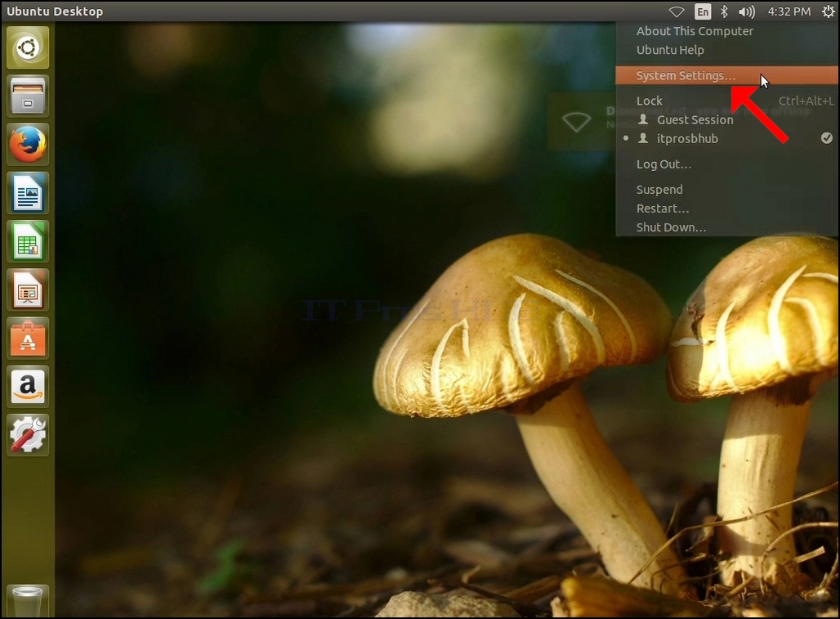Open the Trash in the launcher
Screen dimensions: 840x619
[x=28, y=601]
